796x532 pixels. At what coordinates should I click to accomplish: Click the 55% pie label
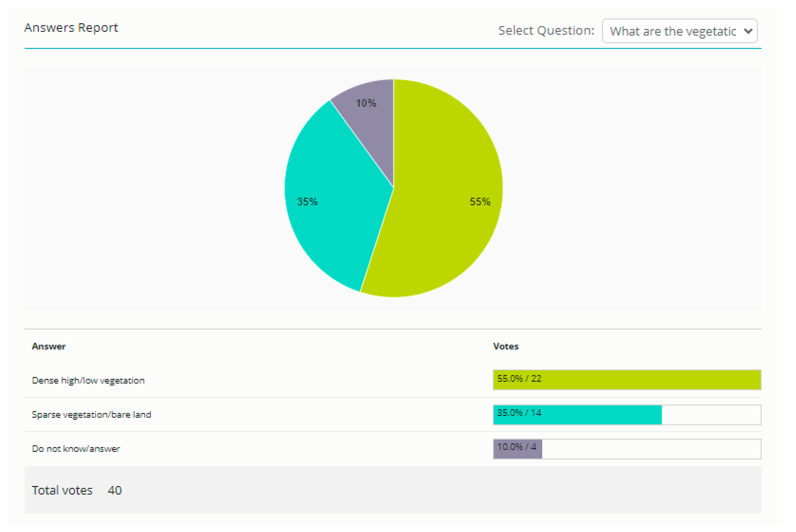[479, 202]
